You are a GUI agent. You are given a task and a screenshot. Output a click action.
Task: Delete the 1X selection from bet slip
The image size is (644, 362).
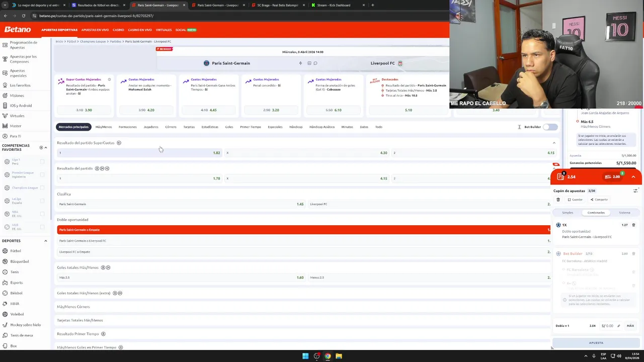pos(633,225)
